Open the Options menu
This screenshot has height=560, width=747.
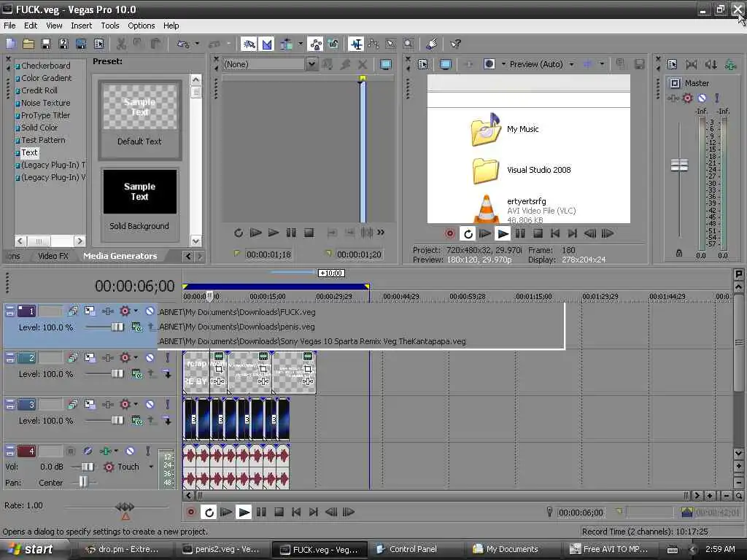[141, 26]
